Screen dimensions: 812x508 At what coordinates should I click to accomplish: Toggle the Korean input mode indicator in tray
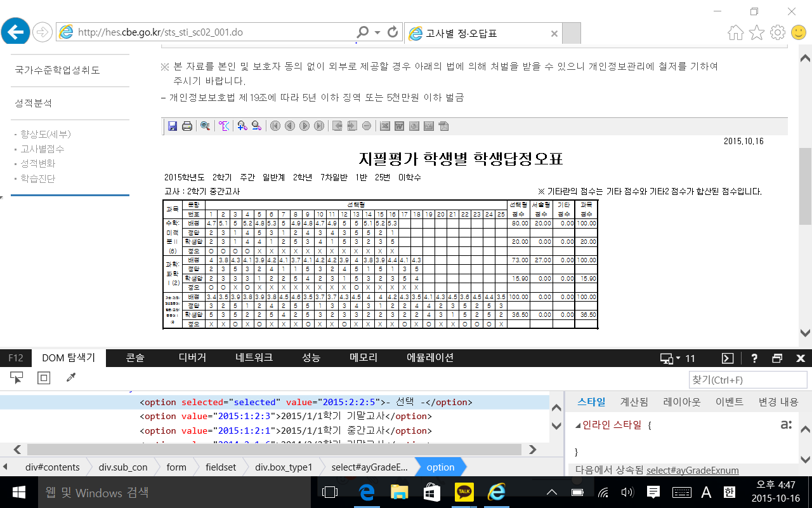[x=730, y=492]
